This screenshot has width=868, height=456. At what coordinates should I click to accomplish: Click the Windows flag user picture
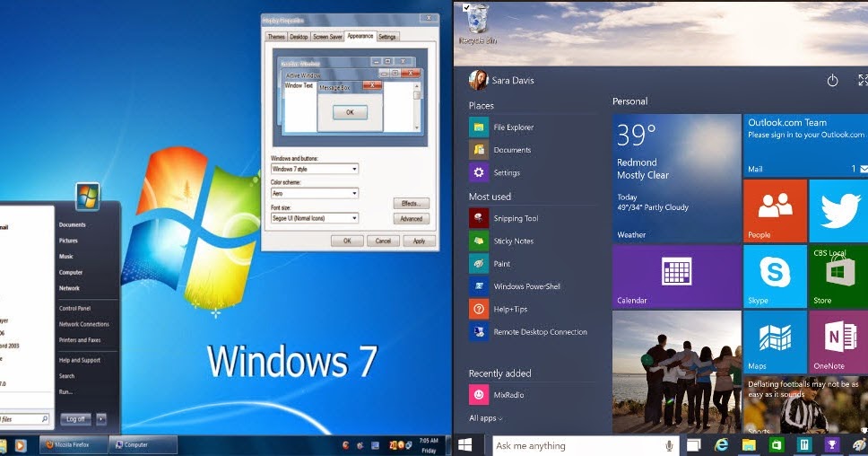88,197
